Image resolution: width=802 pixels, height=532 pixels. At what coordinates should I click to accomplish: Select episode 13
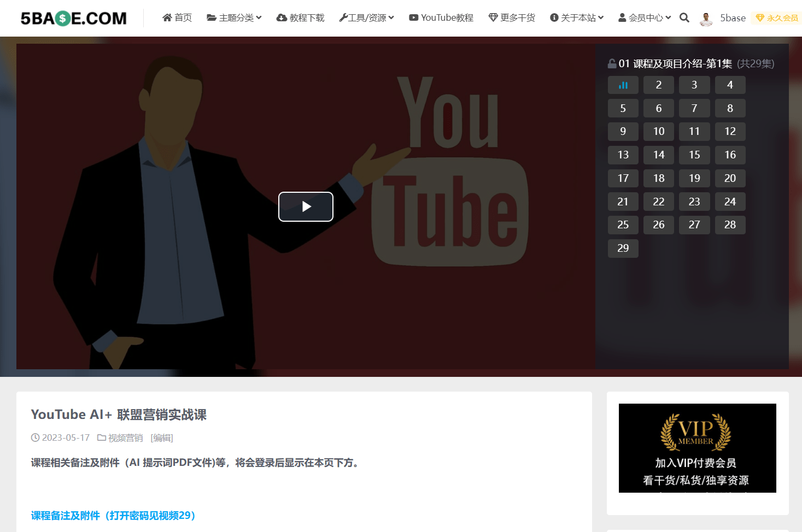pos(623,155)
